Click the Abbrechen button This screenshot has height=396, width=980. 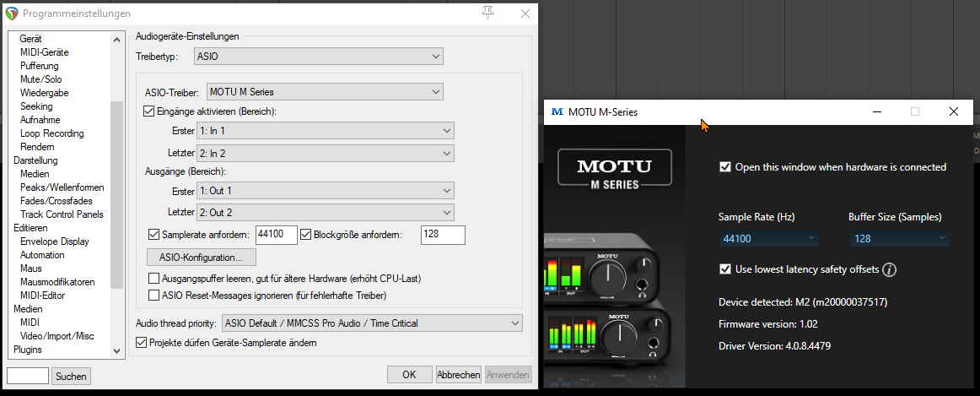[x=459, y=375]
